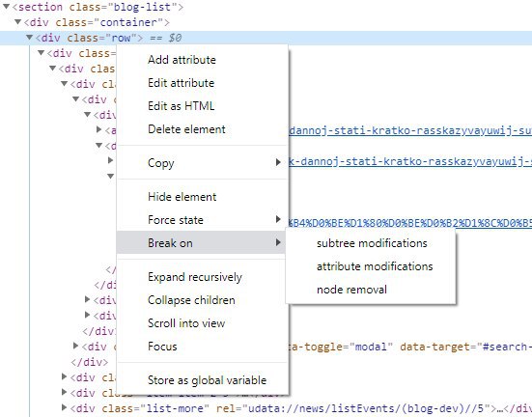The height and width of the screenshot is (417, 532).
Task: Click Force state submenu arrow
Action: [278, 219]
